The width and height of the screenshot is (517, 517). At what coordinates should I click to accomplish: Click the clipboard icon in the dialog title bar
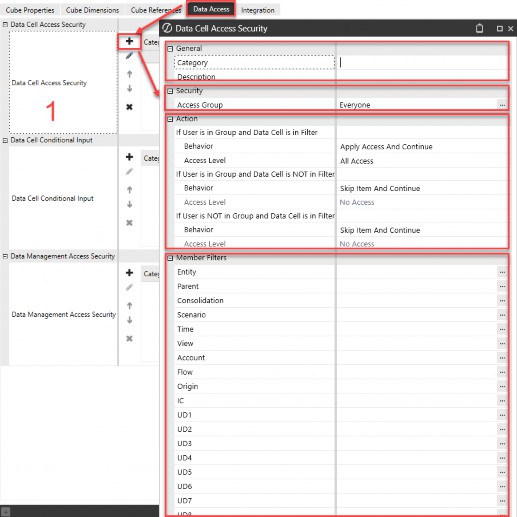(479, 28)
